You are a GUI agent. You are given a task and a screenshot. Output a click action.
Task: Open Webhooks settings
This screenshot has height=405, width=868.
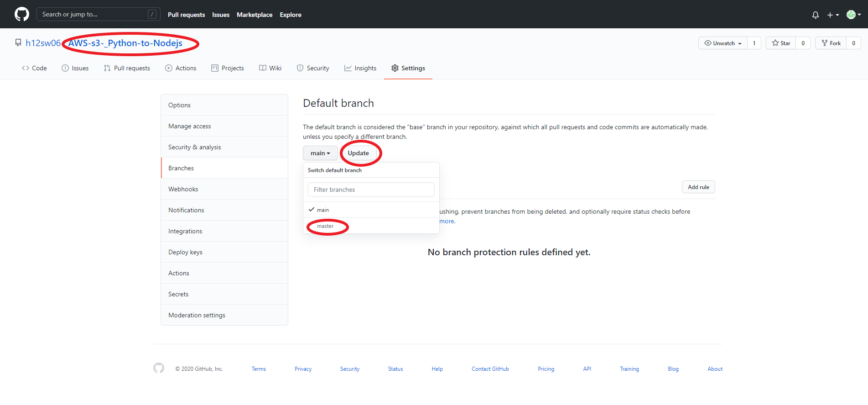[224, 189]
